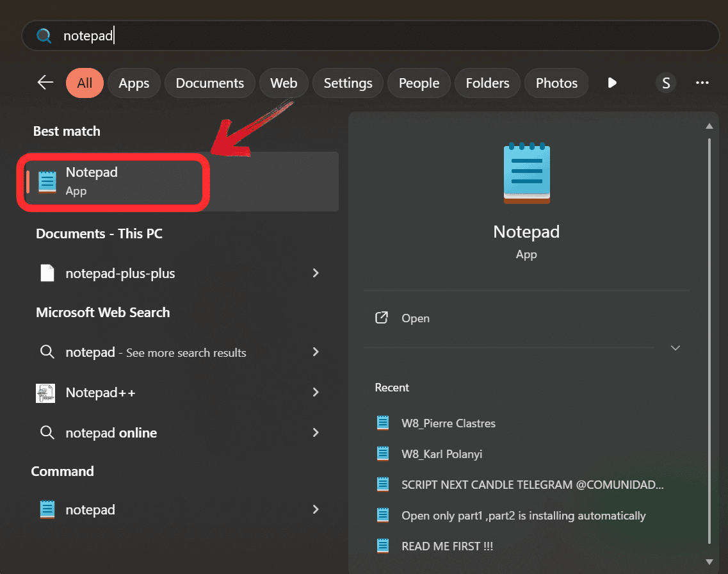The image size is (728, 574).
Task: Click the notepad-plus-plus document icon
Action: pos(47,273)
